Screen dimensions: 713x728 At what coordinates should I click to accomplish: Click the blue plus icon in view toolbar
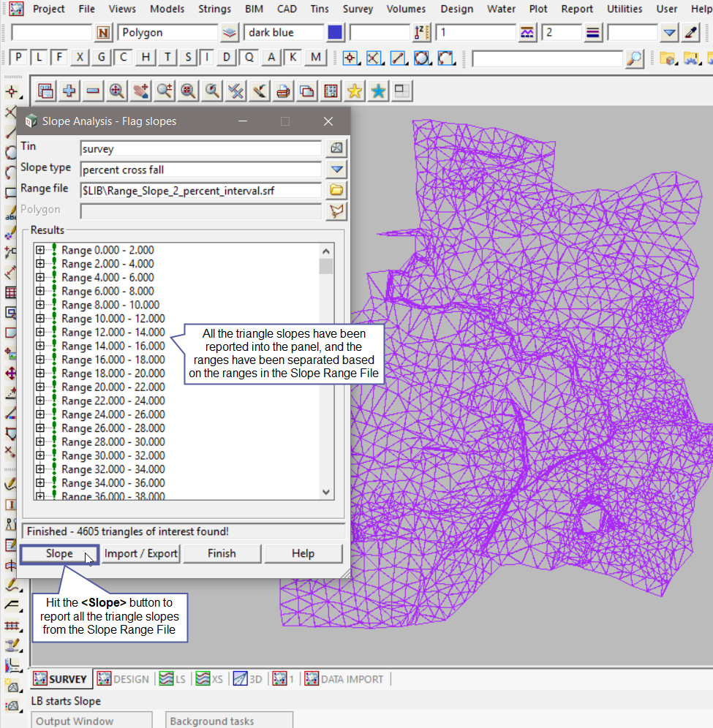(x=69, y=91)
